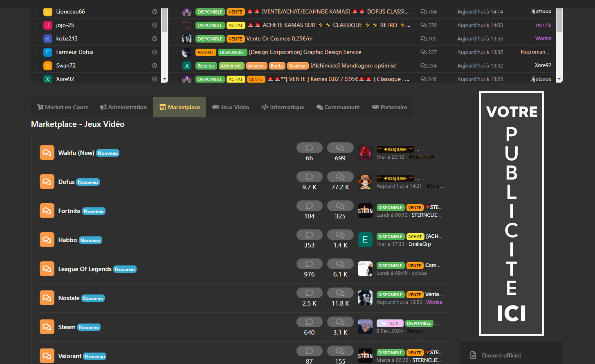Open Vente Or Cosmos 0.25€/m thread
Screen dimensions: 595x364
pos(279,39)
